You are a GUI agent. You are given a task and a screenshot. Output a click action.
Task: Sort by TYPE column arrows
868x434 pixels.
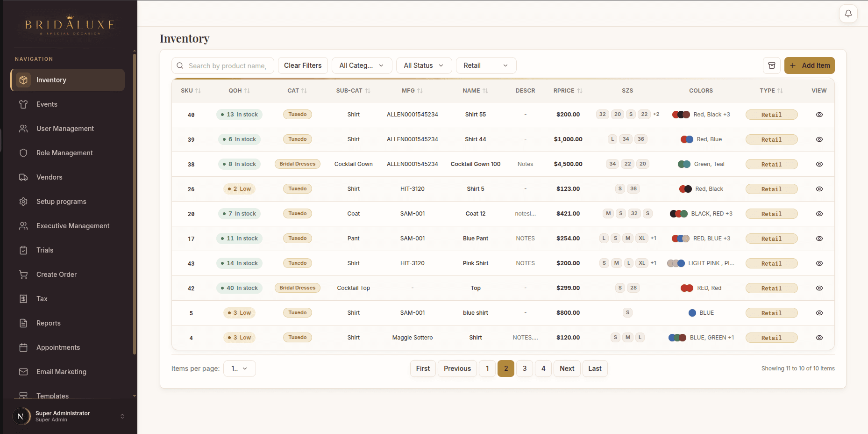780,91
